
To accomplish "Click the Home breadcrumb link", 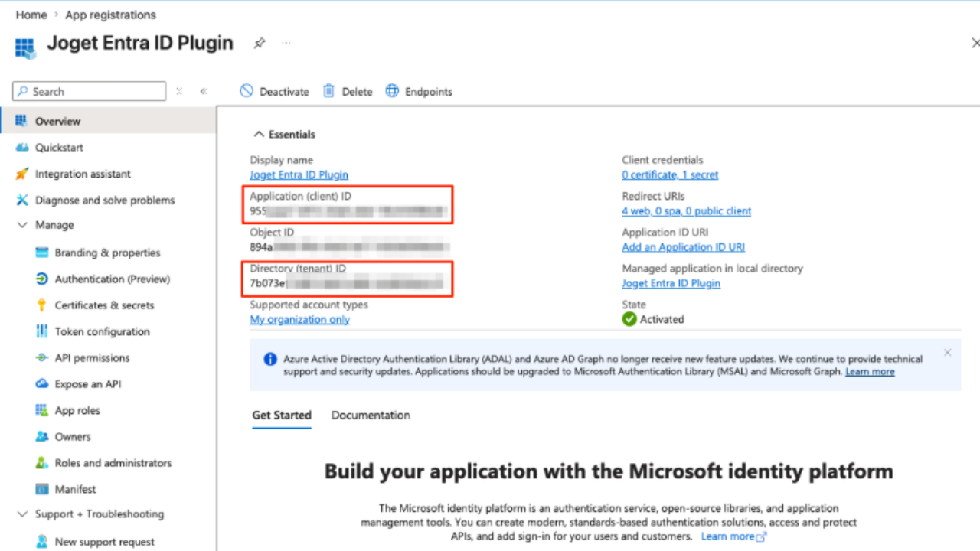I will 31,15.
